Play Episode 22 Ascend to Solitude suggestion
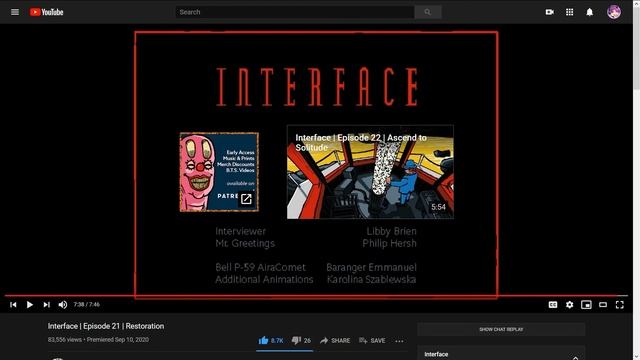 [x=370, y=172]
